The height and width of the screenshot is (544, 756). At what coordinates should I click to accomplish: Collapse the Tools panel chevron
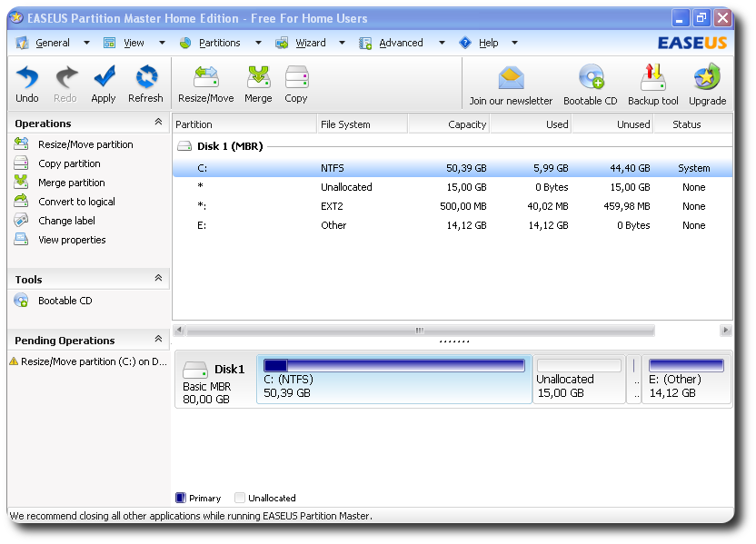point(158,278)
